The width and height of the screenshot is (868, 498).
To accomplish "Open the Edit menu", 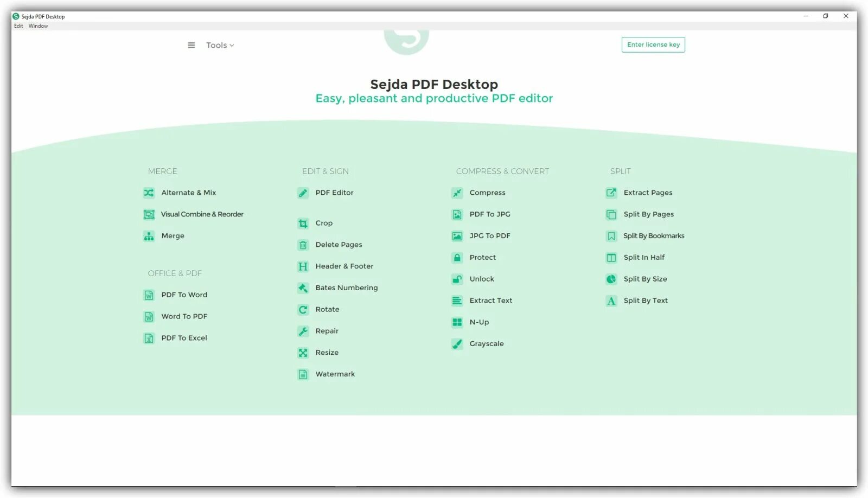I will coord(18,26).
